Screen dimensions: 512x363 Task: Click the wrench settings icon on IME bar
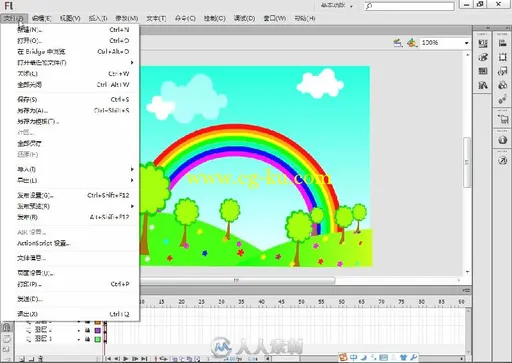(413, 357)
